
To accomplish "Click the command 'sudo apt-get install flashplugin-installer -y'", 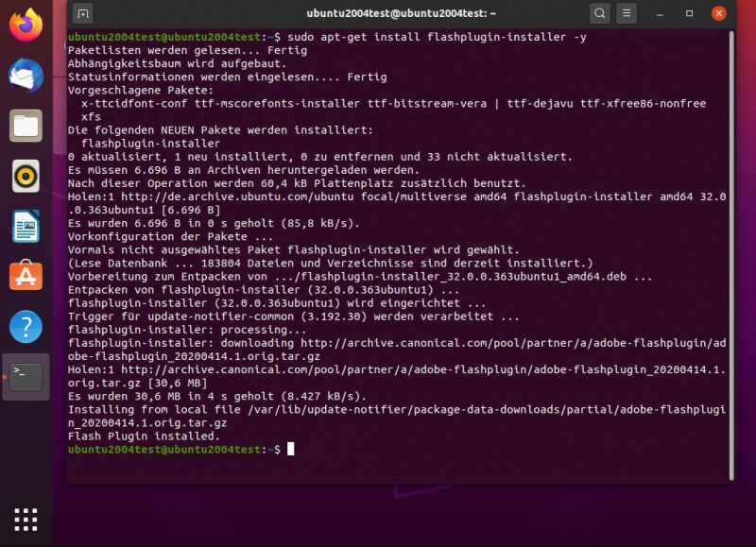I will tap(437, 37).
